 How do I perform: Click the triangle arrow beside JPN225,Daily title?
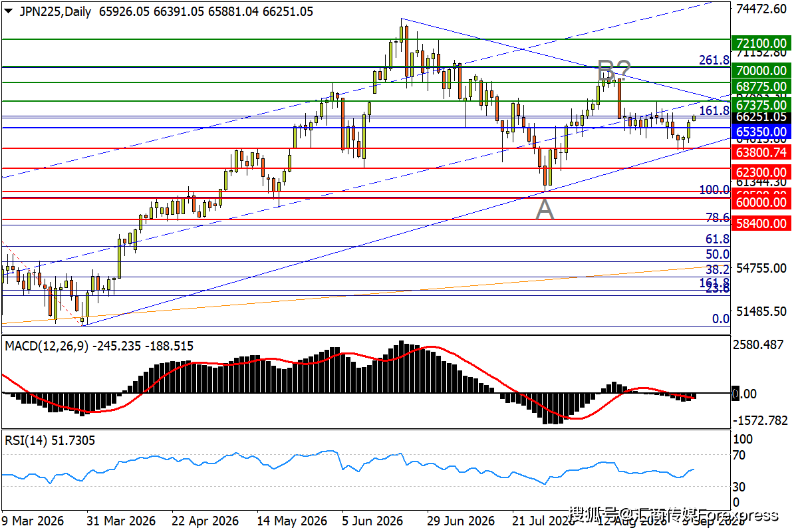(8, 11)
